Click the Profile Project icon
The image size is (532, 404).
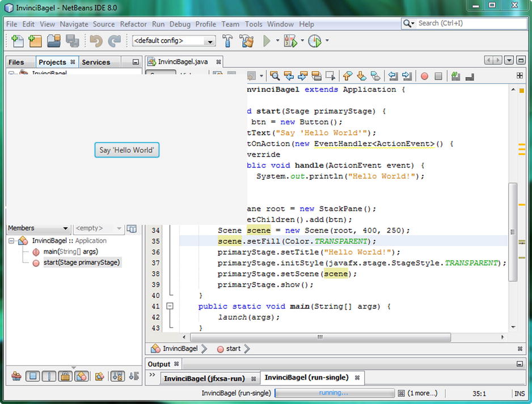[x=315, y=41]
